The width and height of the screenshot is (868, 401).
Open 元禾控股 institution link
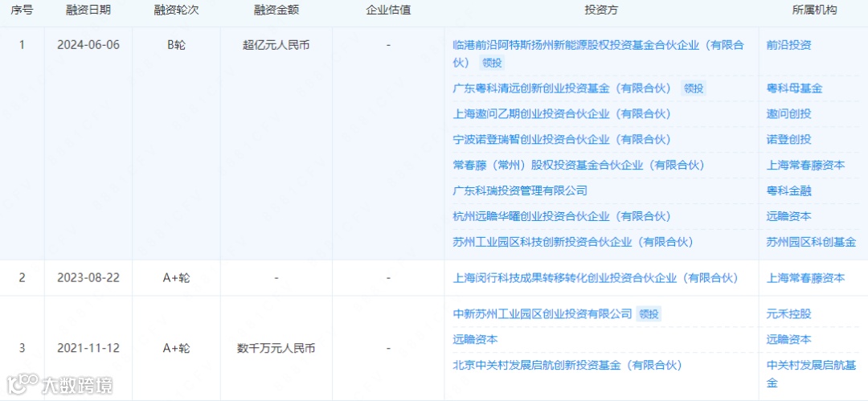[x=789, y=314]
